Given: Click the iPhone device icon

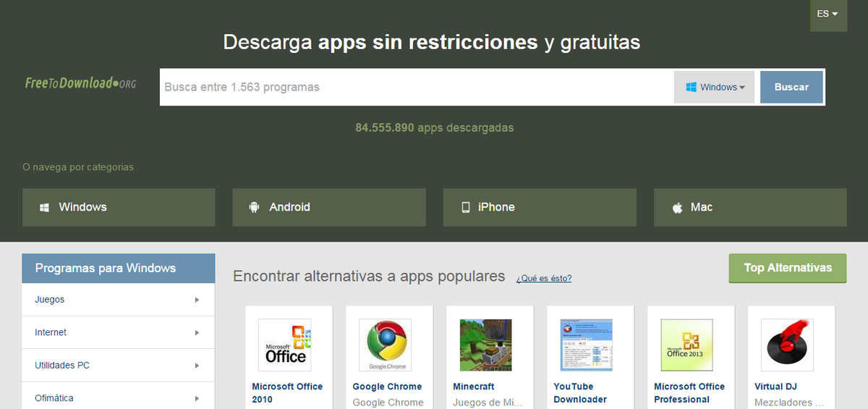Looking at the screenshot, I should [466, 207].
